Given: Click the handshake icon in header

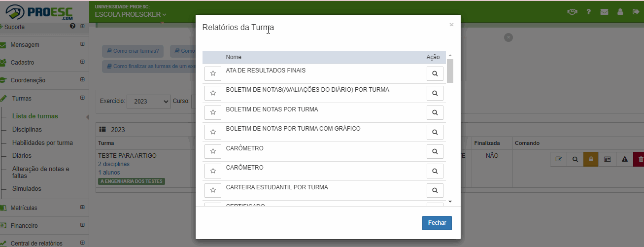Looking at the screenshot, I should point(572,12).
